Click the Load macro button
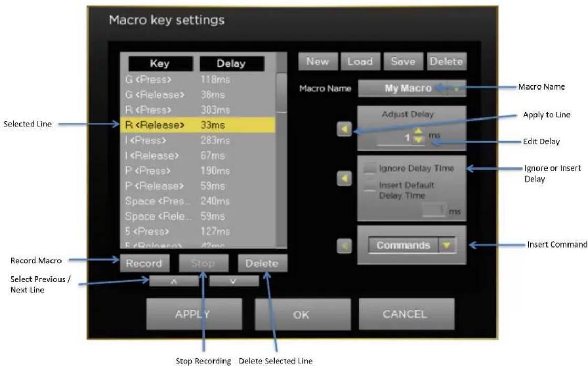588x366 pixels. tap(360, 61)
